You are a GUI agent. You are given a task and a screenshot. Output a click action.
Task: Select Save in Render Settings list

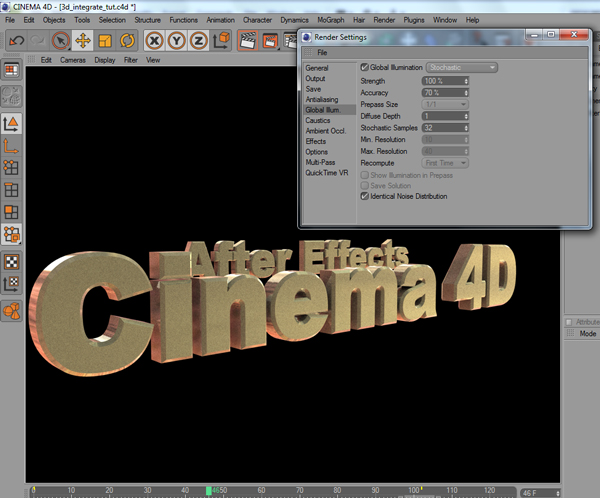[313, 89]
